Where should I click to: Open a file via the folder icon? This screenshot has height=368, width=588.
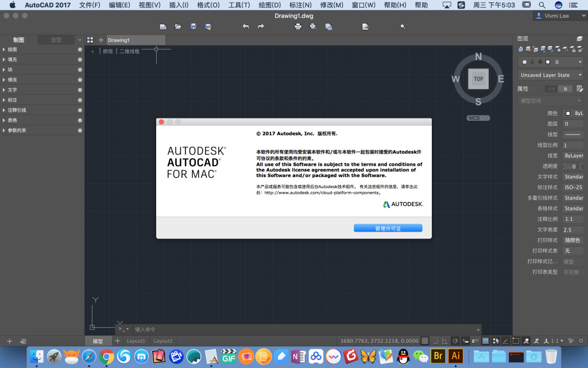(x=178, y=26)
